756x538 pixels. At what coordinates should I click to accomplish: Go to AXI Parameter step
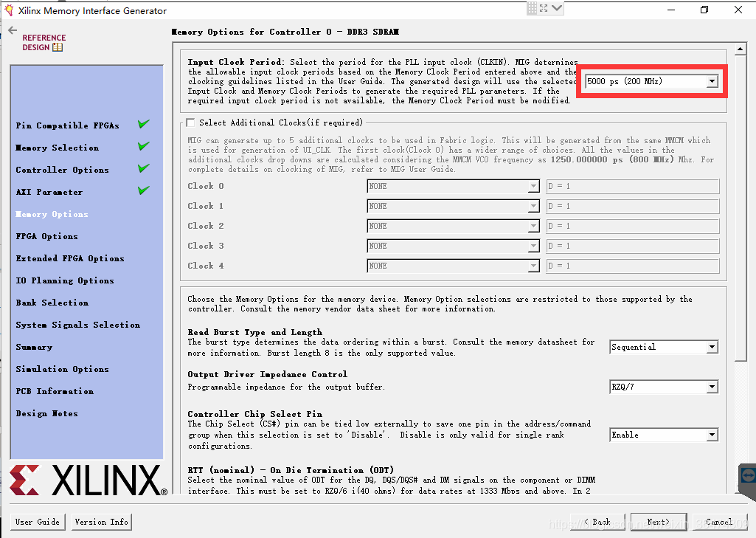pyautogui.click(x=49, y=192)
